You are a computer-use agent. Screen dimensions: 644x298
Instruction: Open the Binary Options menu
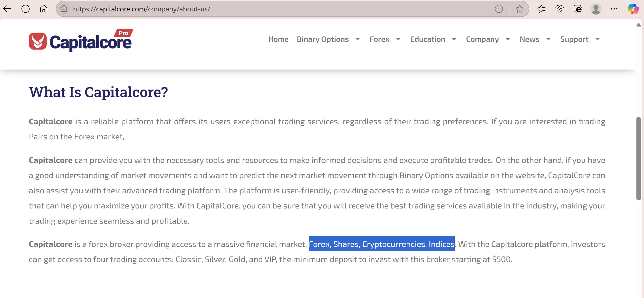click(323, 39)
